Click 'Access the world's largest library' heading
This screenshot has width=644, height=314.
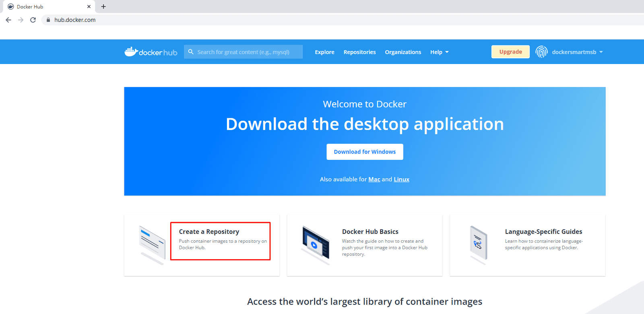click(365, 302)
